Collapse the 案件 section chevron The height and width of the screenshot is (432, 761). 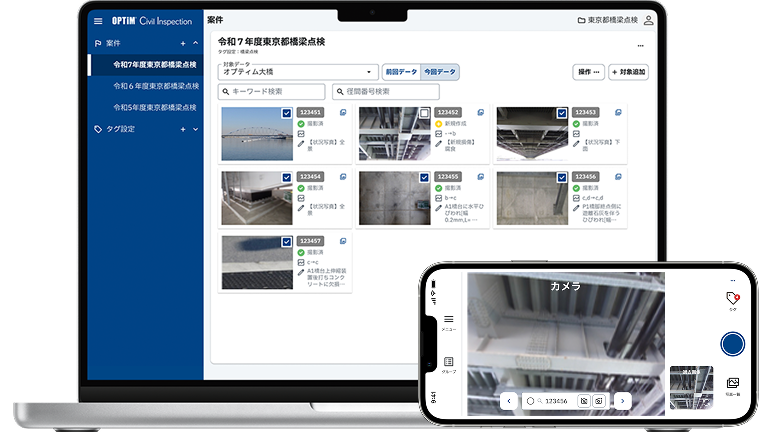point(196,43)
